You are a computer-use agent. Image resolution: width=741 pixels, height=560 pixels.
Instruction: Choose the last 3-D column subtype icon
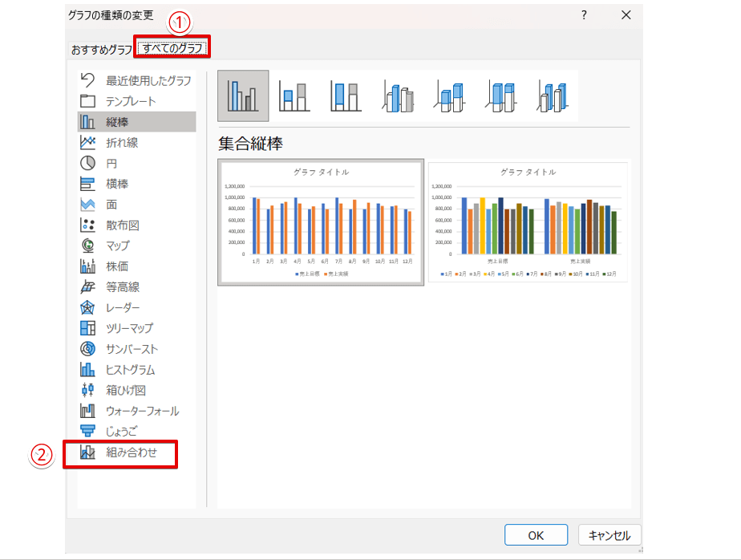tap(552, 96)
